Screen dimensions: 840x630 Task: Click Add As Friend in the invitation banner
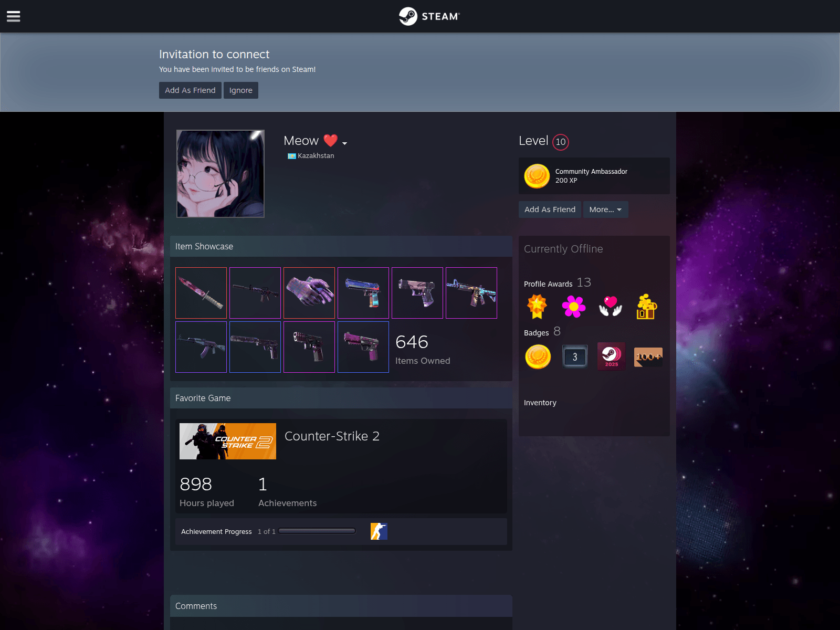pos(190,90)
